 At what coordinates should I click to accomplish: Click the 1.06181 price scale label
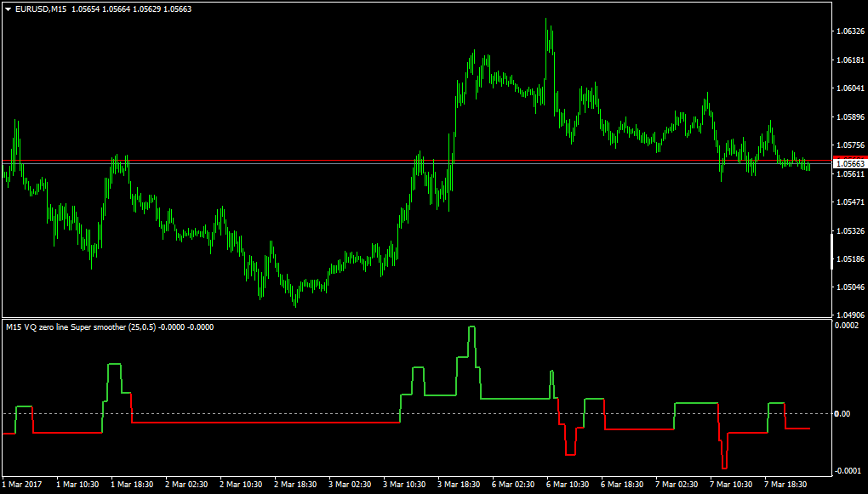click(851, 60)
